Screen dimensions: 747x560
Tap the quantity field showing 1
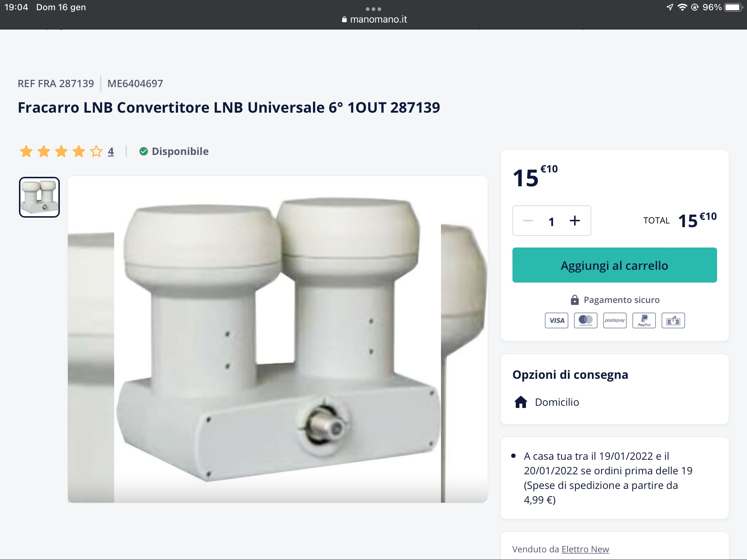[x=551, y=221]
